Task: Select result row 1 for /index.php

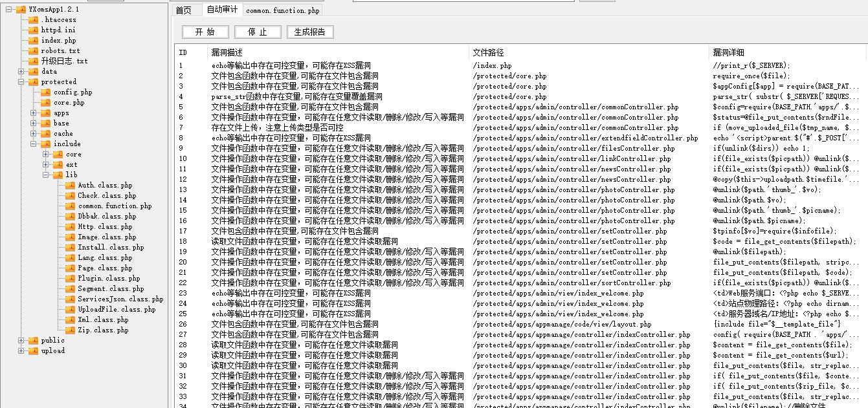Action: coord(521,65)
